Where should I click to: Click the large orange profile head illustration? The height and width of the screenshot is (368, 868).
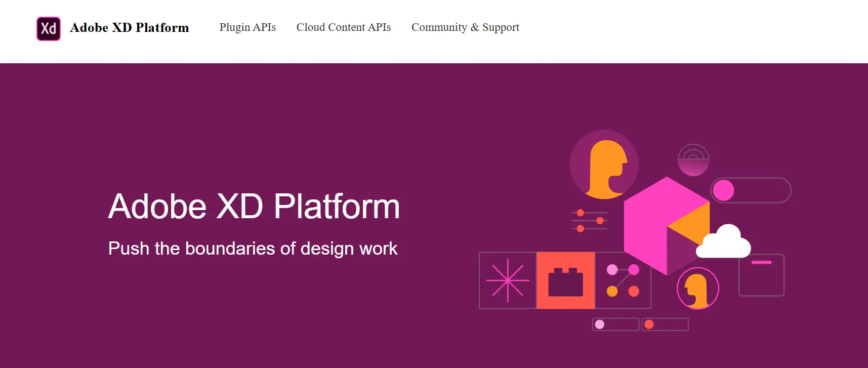click(x=604, y=165)
